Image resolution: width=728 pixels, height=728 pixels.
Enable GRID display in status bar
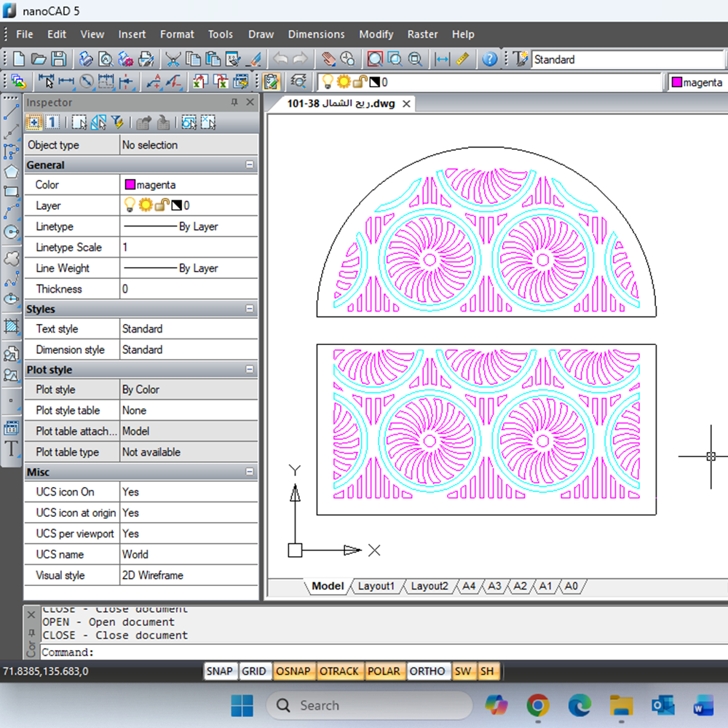pos(253,671)
